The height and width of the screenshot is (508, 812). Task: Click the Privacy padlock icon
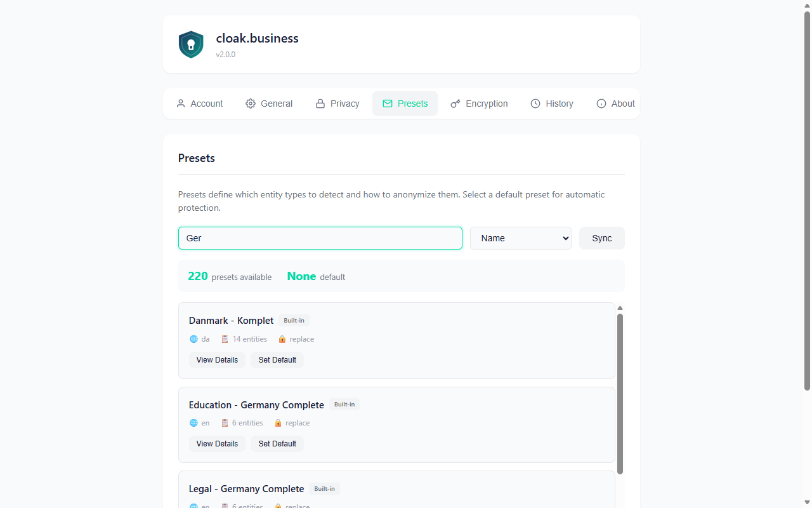320,104
